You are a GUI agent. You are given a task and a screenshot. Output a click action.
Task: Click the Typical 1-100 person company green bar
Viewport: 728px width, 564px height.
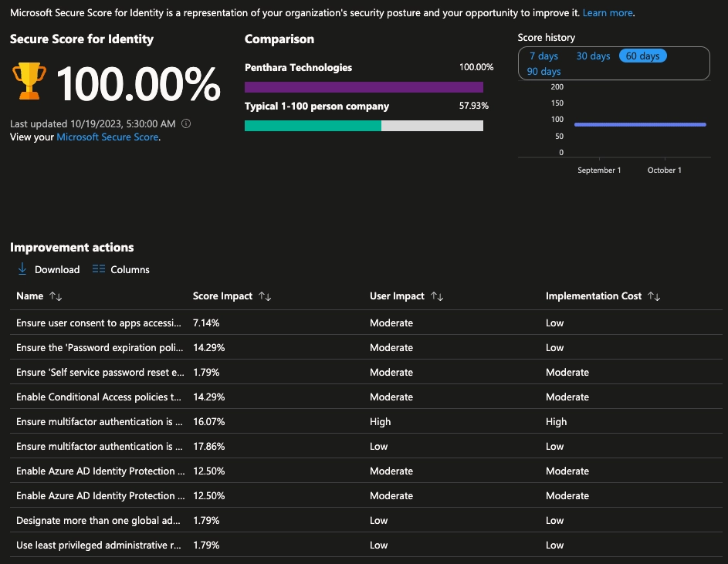tap(313, 125)
